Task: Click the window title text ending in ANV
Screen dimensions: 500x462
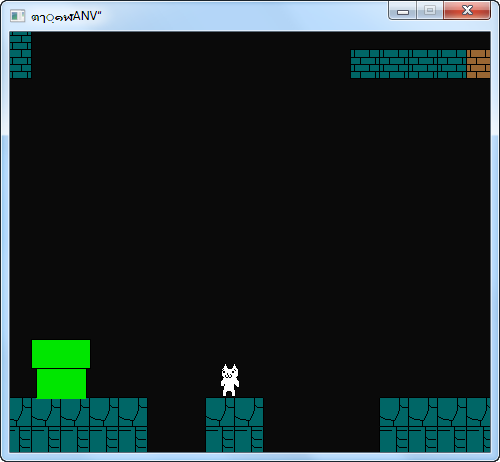Action: coord(66,16)
